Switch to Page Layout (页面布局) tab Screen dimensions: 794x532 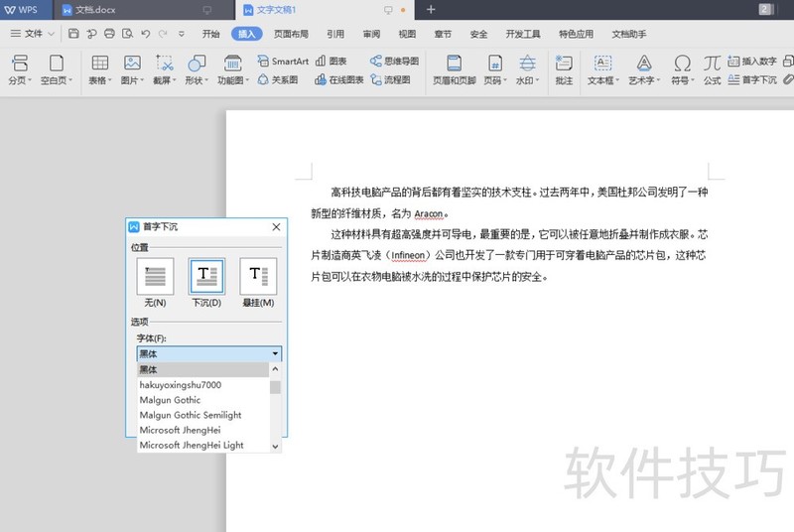[x=291, y=34]
